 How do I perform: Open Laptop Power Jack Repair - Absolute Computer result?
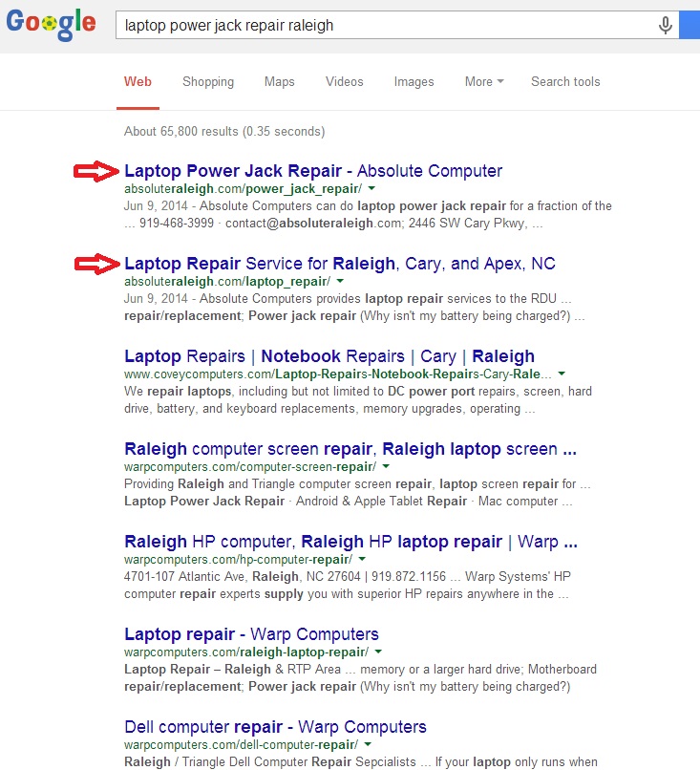click(x=313, y=171)
